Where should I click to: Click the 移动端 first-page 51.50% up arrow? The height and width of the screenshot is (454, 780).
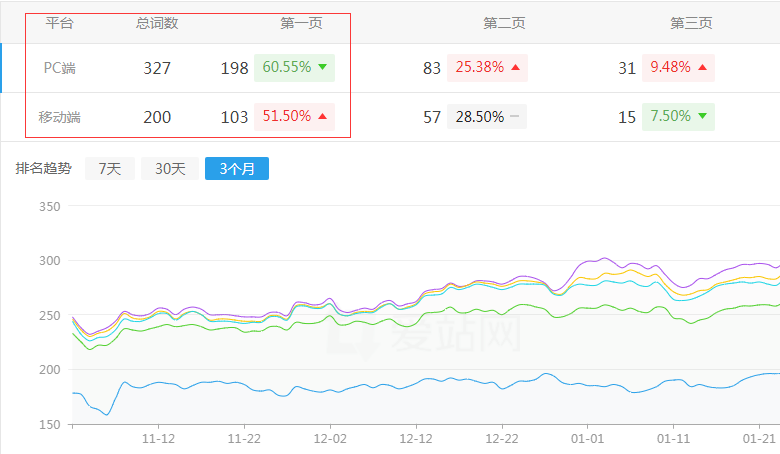pyautogui.click(x=323, y=117)
